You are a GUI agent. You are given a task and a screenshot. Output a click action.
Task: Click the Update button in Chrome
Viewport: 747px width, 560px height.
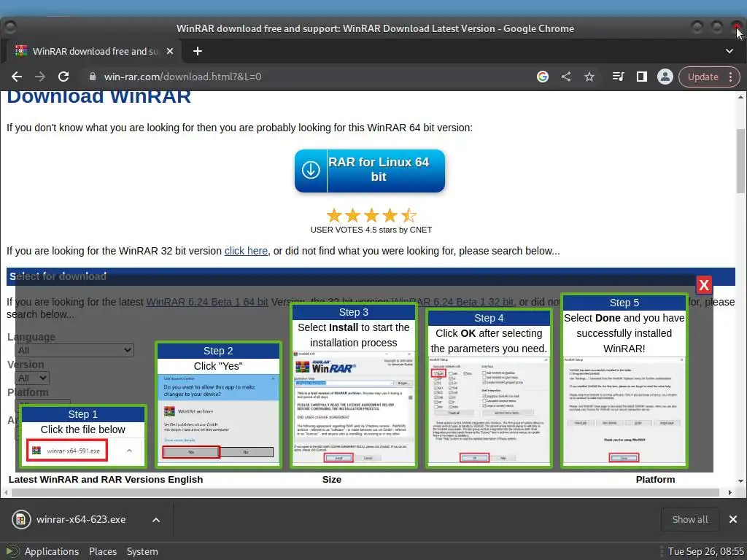(x=703, y=77)
